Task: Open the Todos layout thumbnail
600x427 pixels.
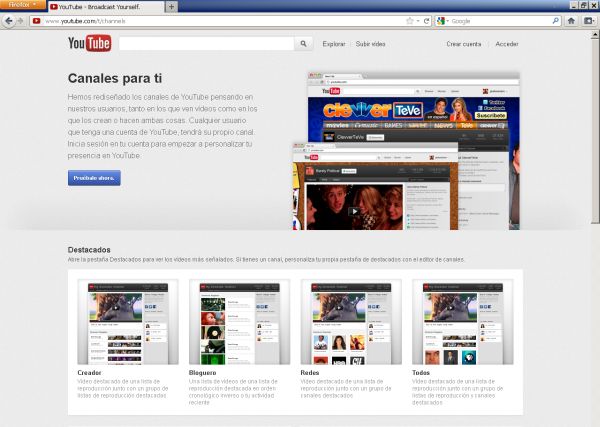Action: [463, 322]
